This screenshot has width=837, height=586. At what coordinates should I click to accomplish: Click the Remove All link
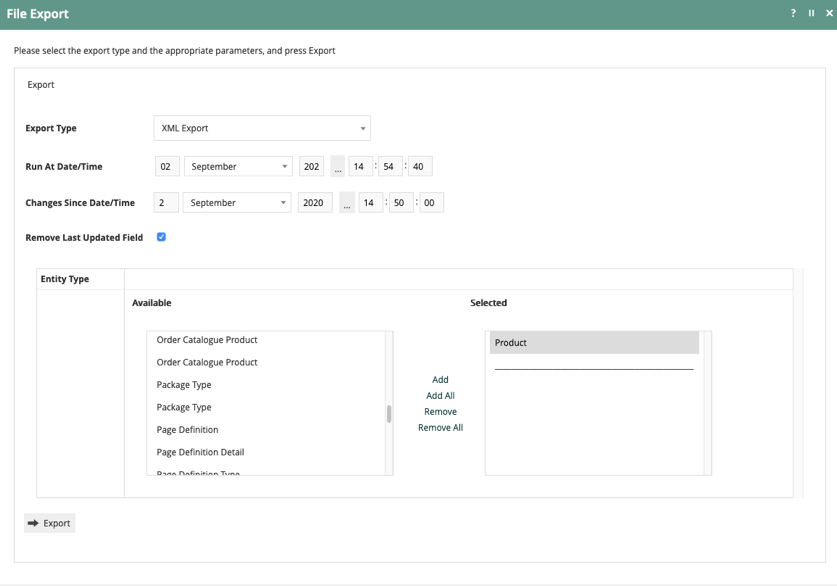tap(440, 428)
